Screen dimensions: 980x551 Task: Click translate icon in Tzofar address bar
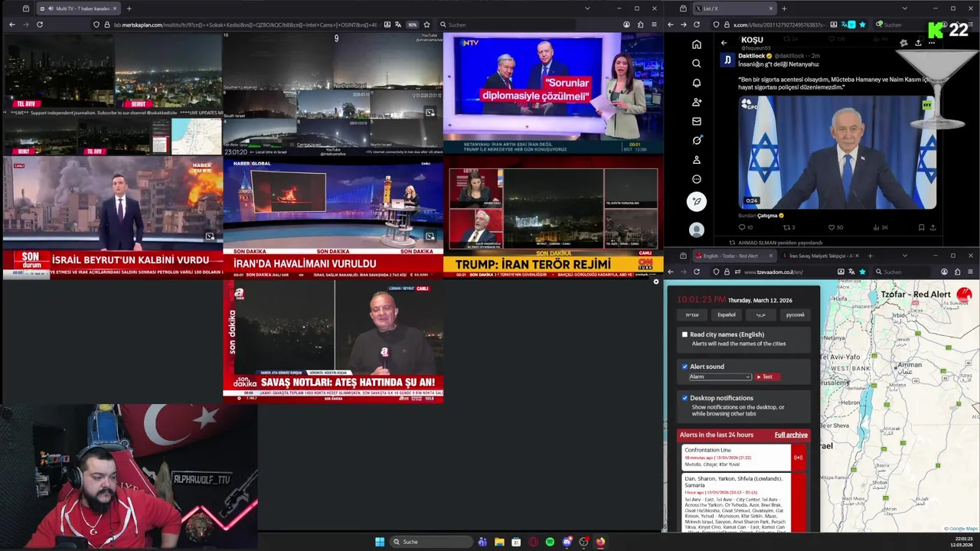(x=851, y=272)
